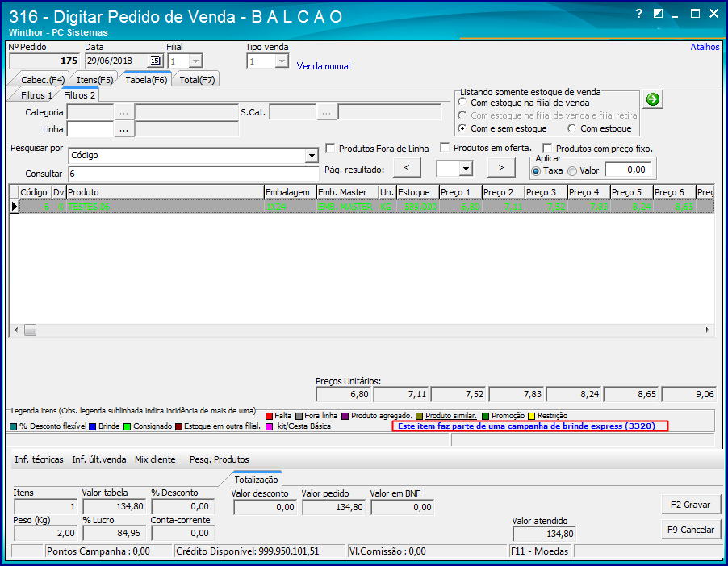The width and height of the screenshot is (728, 566).
Task: Click the Linha code input field
Action: coord(90,129)
